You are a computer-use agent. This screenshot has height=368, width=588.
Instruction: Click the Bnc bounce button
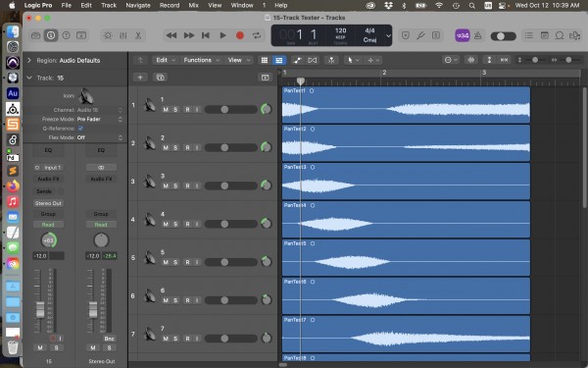pos(109,339)
